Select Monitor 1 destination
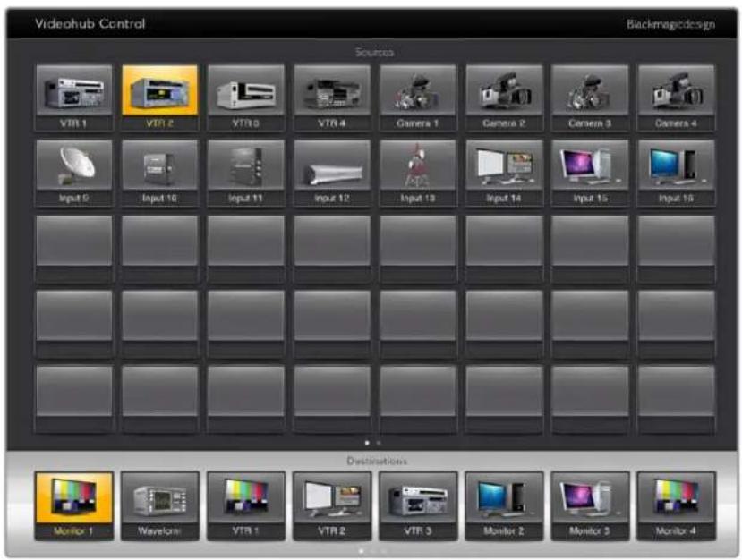 73,505
